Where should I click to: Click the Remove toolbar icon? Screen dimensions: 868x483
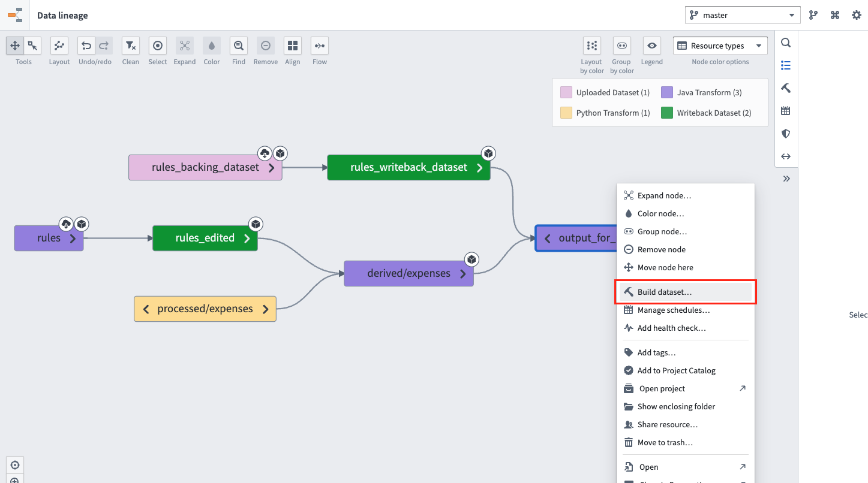[266, 46]
